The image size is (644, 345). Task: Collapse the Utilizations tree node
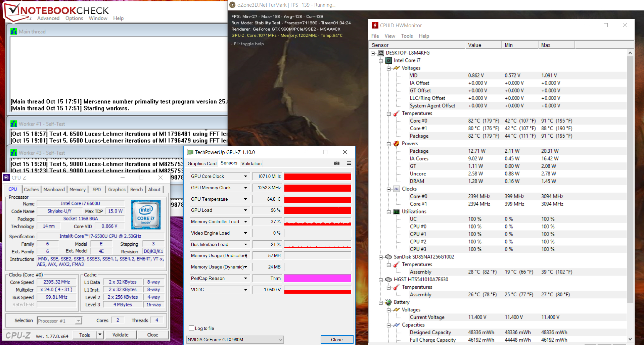[x=389, y=212]
